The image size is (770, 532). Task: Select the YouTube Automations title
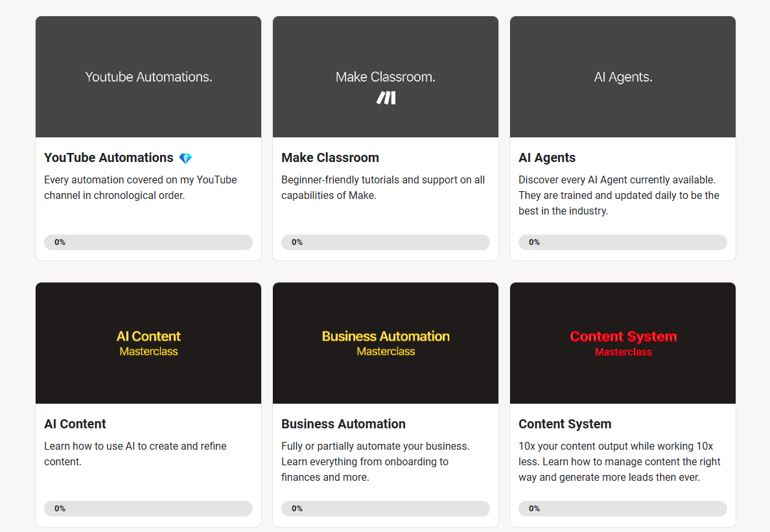[x=108, y=157]
